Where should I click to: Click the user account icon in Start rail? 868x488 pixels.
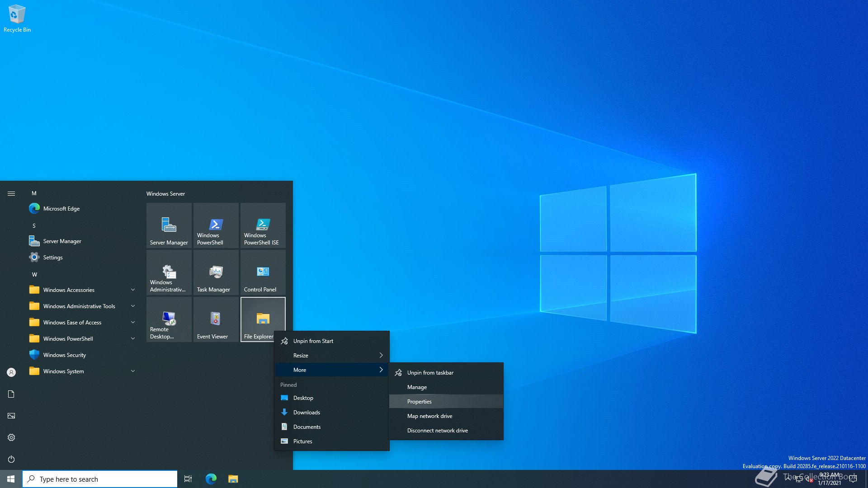(11, 372)
